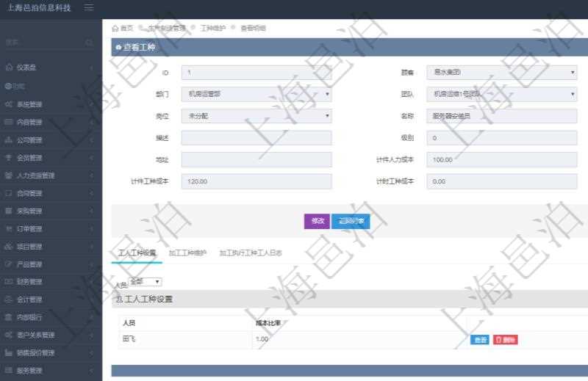
Task: Click the 服务管理 sidebar icon
Action: pyautogui.click(x=9, y=370)
